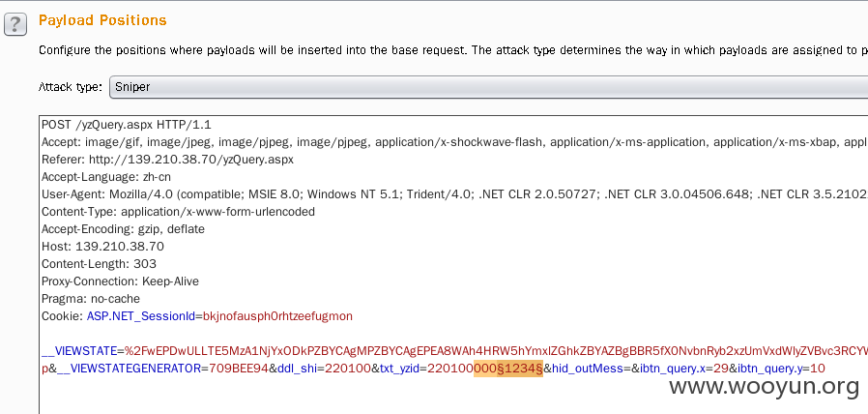This screenshot has width=868, height=414.
Task: Open the Payload Positions help icon
Action: click(x=14, y=24)
